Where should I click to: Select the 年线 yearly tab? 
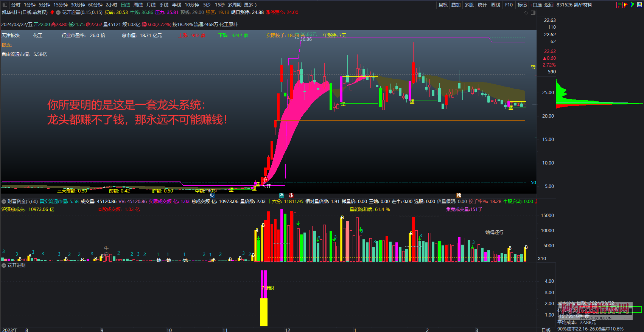[x=177, y=5]
